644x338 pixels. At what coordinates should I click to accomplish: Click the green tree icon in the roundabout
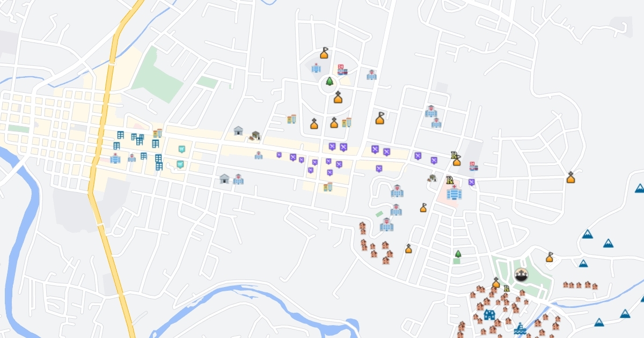coord(329,82)
